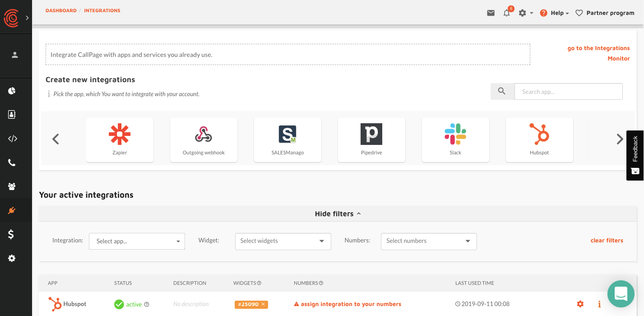Open the pie chart statistics sidebar icon
Viewport: 644px width, 316px height.
click(12, 91)
